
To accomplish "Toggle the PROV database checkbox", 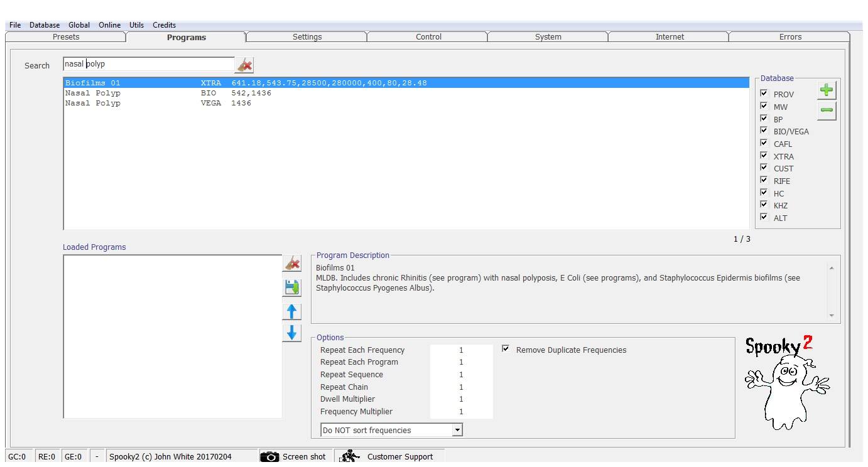I will [764, 94].
